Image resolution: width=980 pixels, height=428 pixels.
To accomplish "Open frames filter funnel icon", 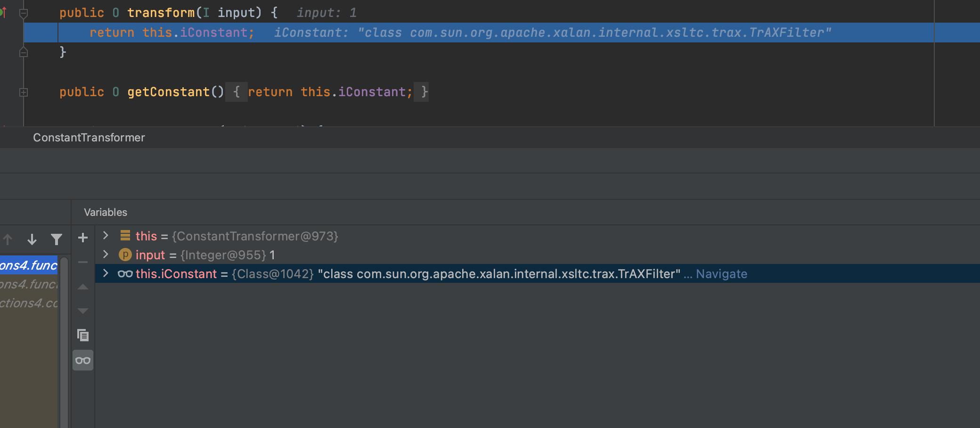I will pos(57,239).
